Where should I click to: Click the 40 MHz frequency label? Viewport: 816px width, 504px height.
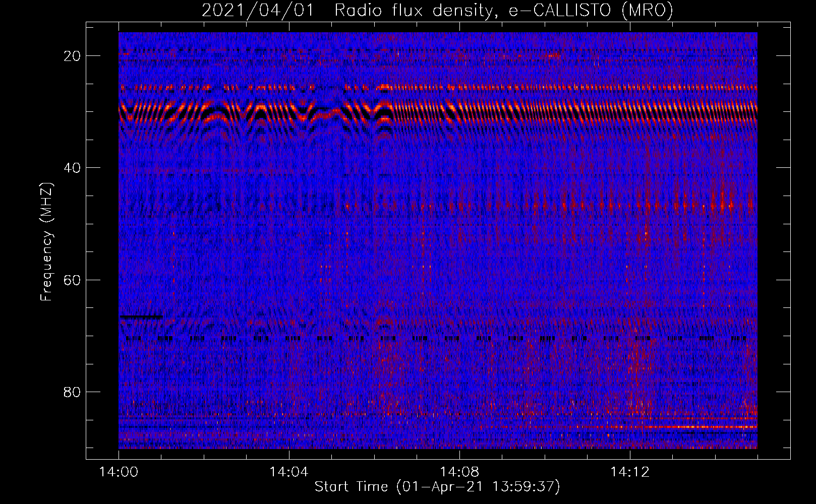click(x=72, y=168)
